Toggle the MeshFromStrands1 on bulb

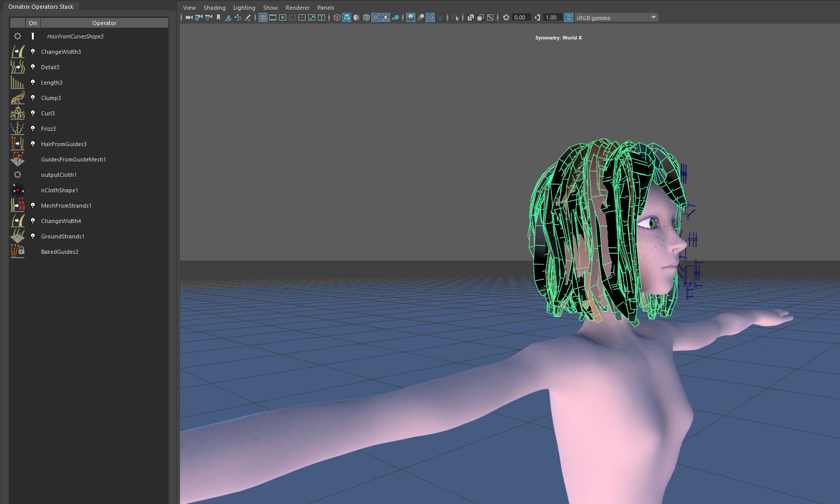(x=33, y=206)
